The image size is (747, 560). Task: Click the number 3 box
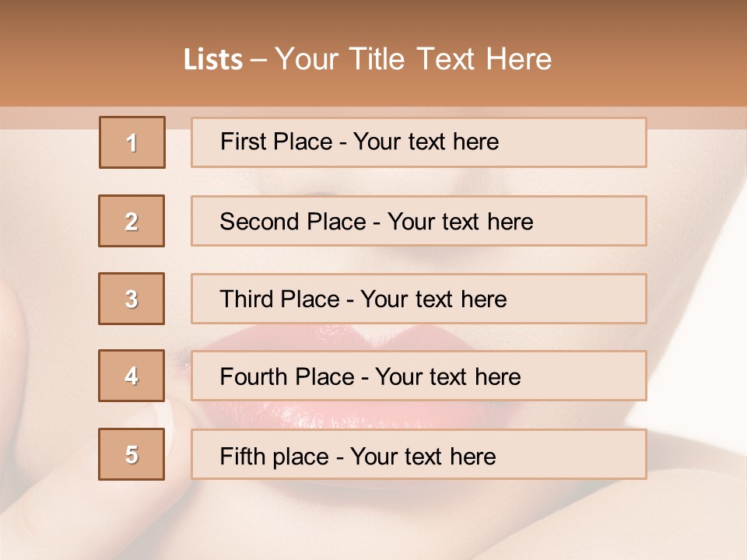point(132,299)
